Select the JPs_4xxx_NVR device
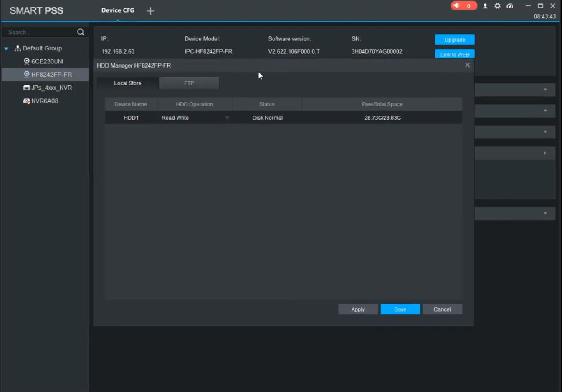This screenshot has width=562, height=392. tap(48, 88)
